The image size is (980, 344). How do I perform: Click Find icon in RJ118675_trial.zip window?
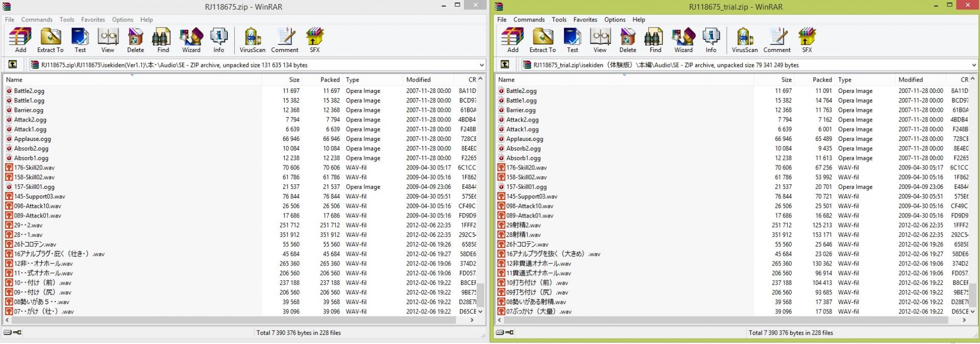(655, 40)
